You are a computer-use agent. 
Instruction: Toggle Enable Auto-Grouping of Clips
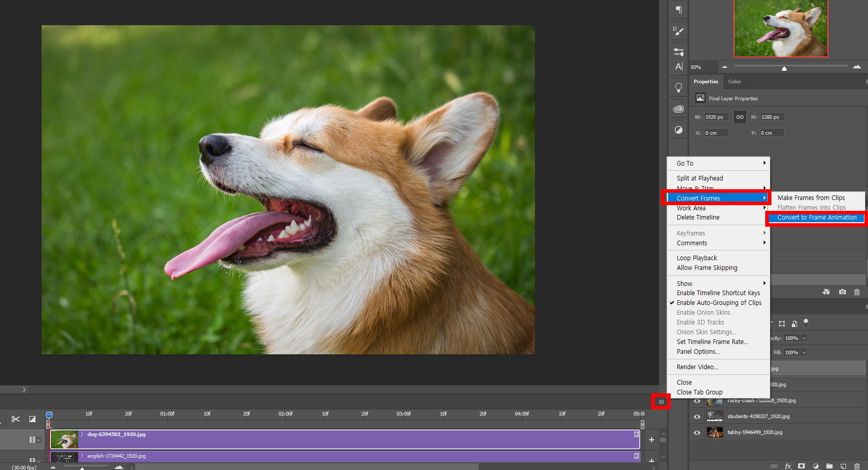[718, 303]
